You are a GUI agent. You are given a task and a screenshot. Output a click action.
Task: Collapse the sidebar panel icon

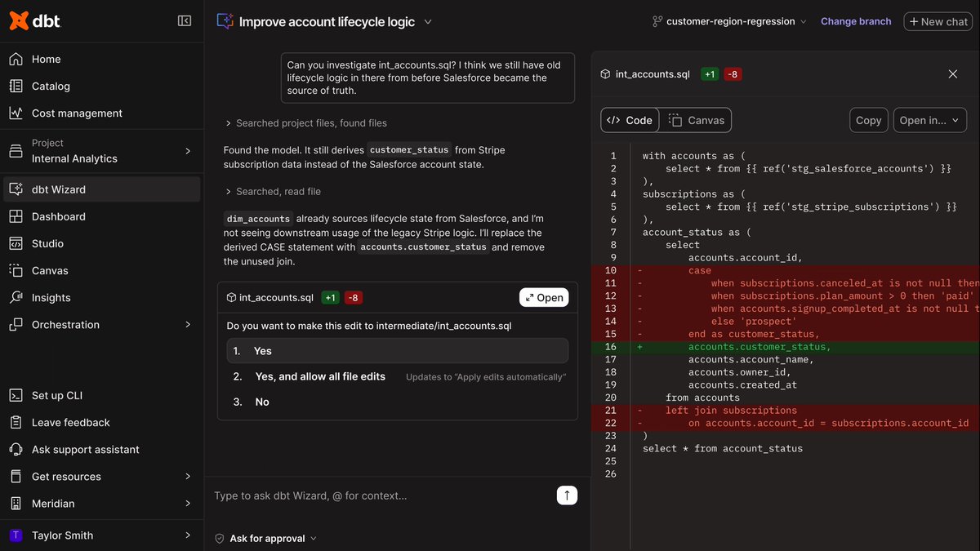click(185, 21)
